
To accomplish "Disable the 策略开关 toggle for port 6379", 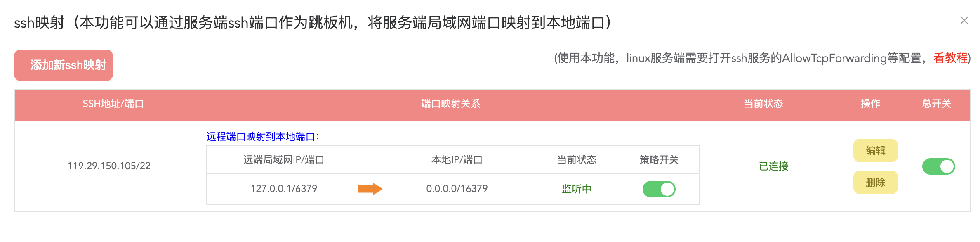I will (659, 189).
